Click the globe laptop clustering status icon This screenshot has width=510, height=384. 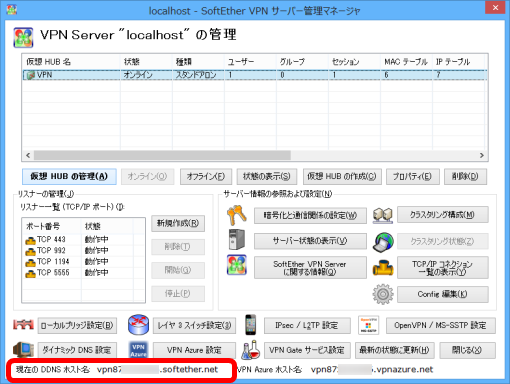383,242
